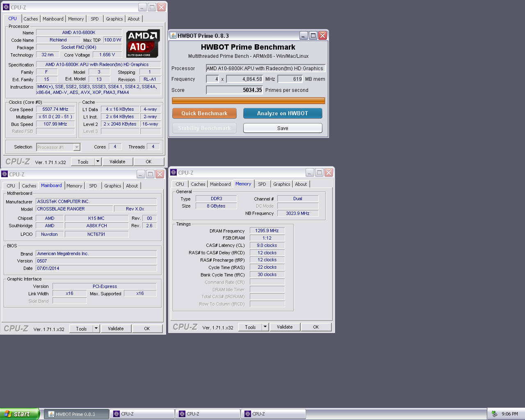The width and height of the screenshot is (525, 420).
Task: Click the taskbar clock 9:06 PM
Action: point(509,414)
